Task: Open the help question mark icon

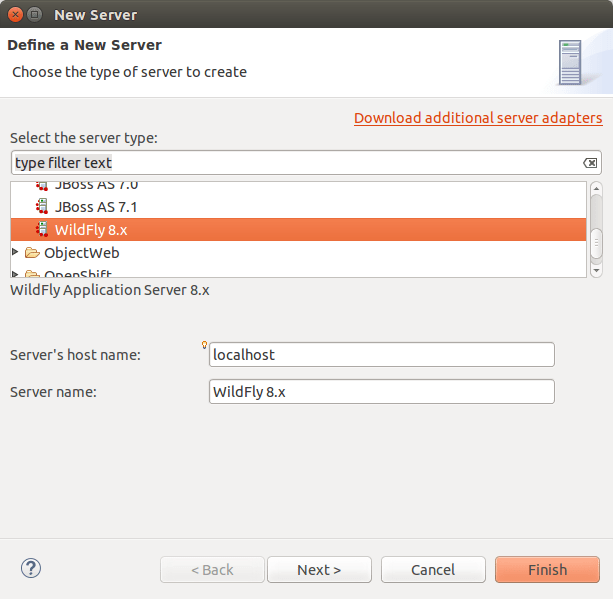Action: [31, 568]
